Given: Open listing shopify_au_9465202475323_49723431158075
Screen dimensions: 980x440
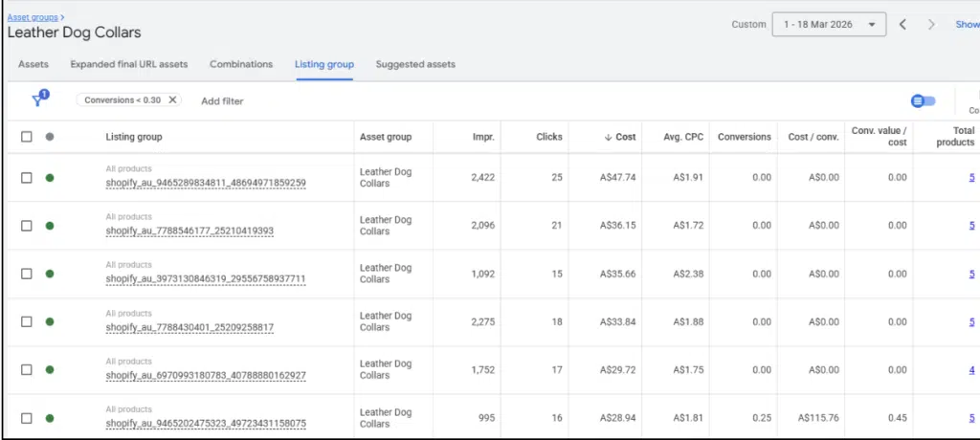Looking at the screenshot, I should (206, 424).
